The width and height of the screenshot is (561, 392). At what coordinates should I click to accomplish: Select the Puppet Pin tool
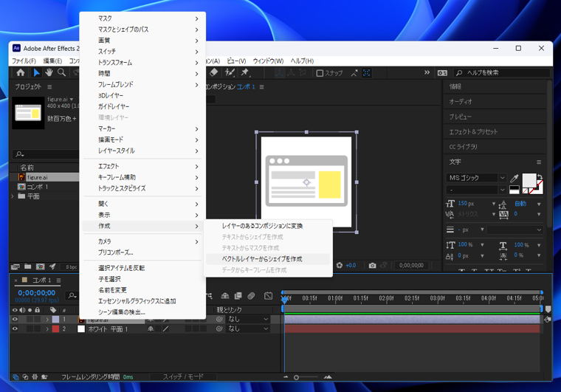245,72
